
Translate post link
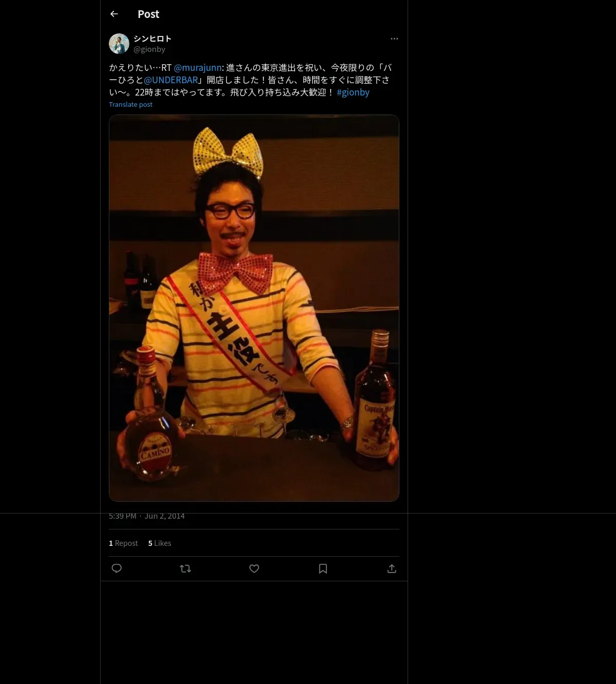[x=130, y=104]
